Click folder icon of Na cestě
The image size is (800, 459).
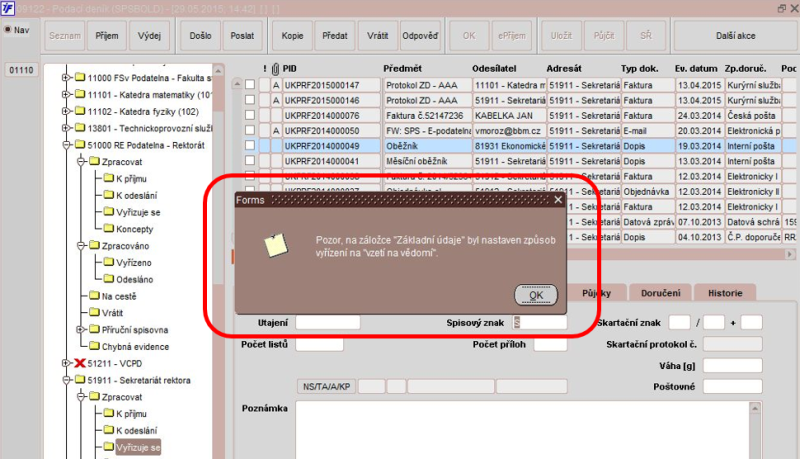coord(94,295)
